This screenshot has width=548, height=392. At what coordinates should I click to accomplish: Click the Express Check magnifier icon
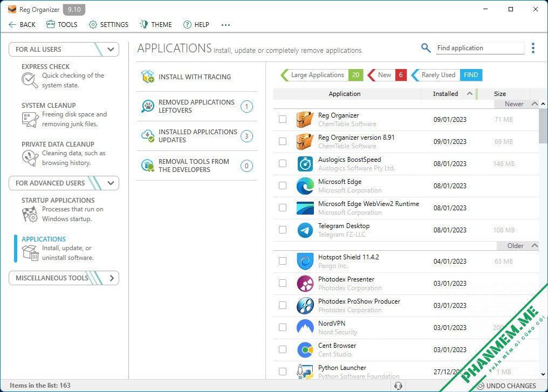[29, 80]
